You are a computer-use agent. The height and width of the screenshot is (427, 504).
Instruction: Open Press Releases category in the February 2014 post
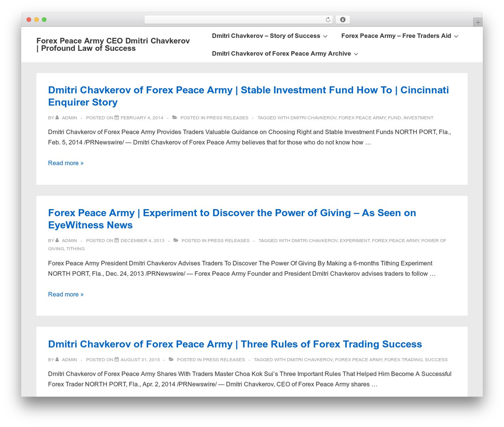tap(227, 118)
